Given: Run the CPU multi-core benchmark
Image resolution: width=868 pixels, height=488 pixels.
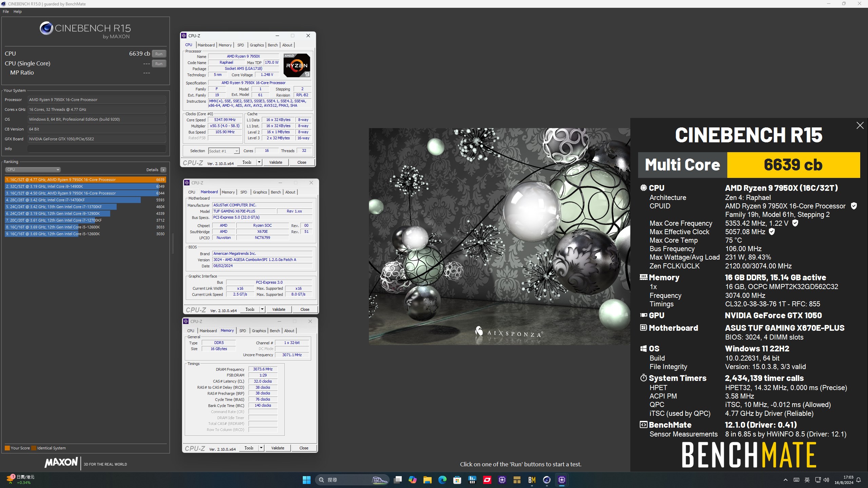Looking at the screenshot, I should click(159, 54).
